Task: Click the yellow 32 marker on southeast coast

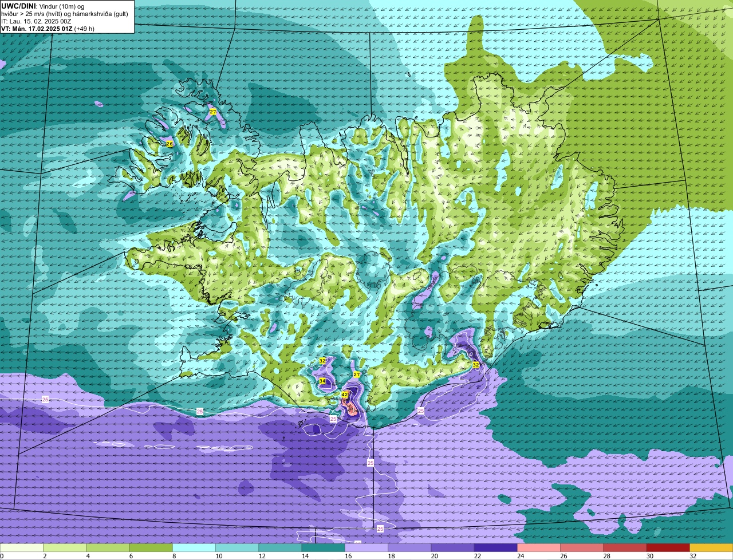Action: pyautogui.click(x=476, y=364)
